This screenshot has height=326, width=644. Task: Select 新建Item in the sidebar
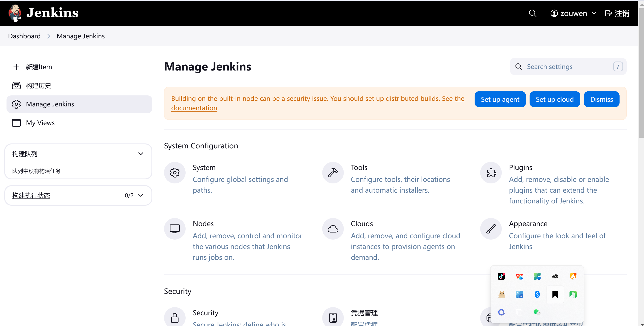click(79, 67)
